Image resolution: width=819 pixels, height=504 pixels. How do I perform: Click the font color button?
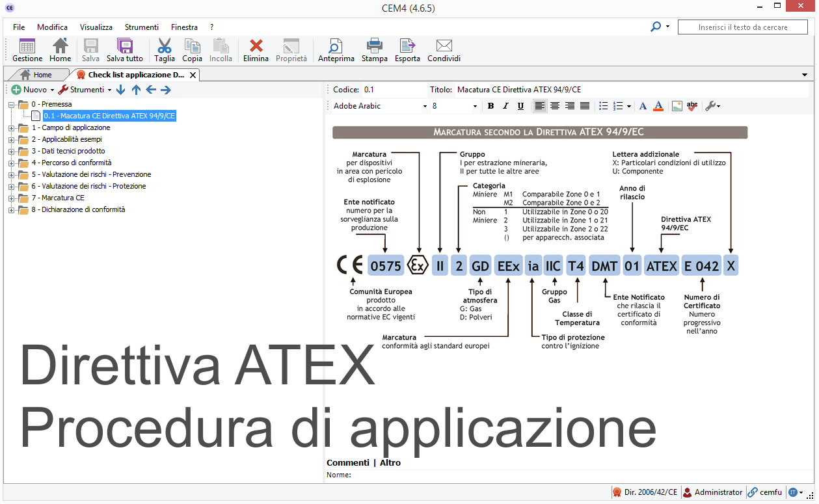click(658, 106)
